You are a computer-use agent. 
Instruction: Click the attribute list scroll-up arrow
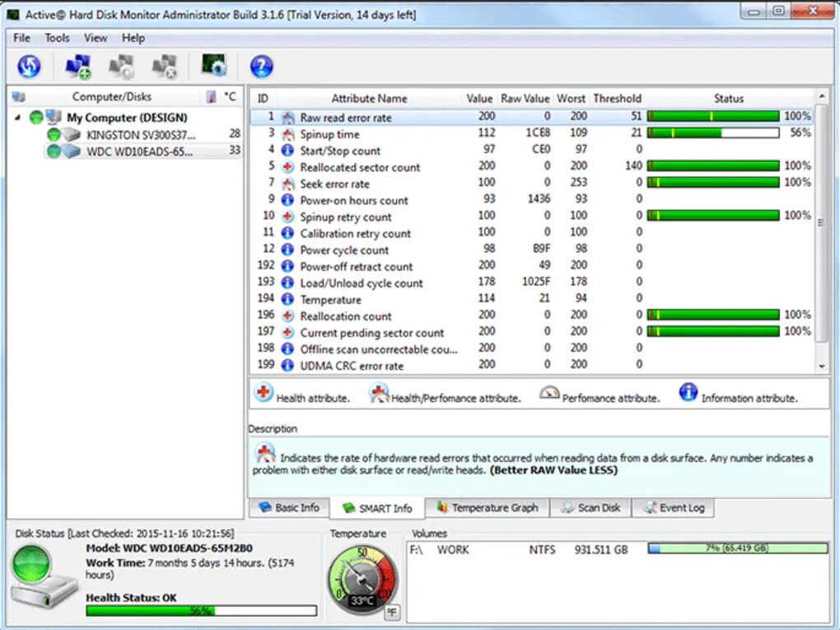point(822,97)
